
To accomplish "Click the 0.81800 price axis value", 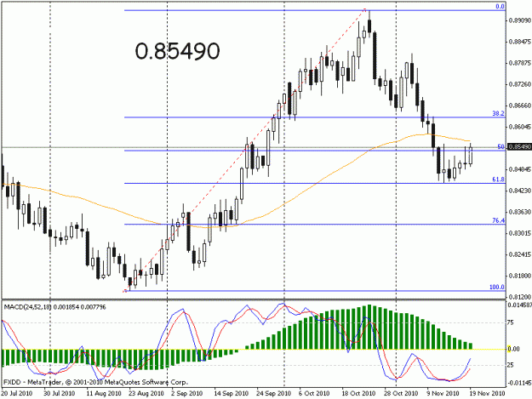I will pos(519,276).
